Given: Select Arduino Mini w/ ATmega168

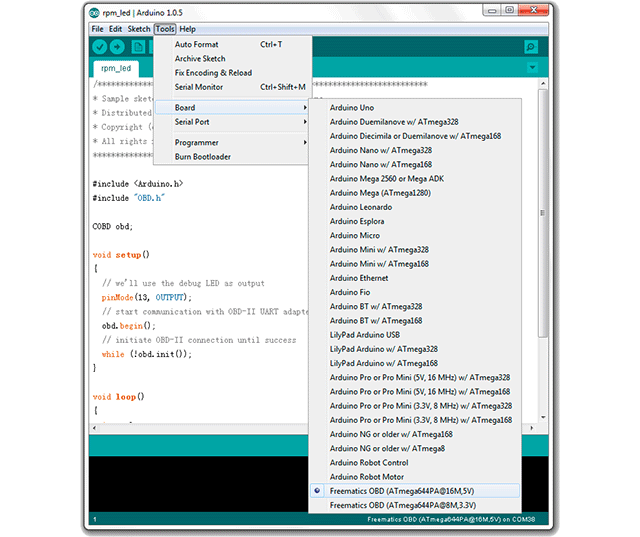Looking at the screenshot, I should (415, 264).
